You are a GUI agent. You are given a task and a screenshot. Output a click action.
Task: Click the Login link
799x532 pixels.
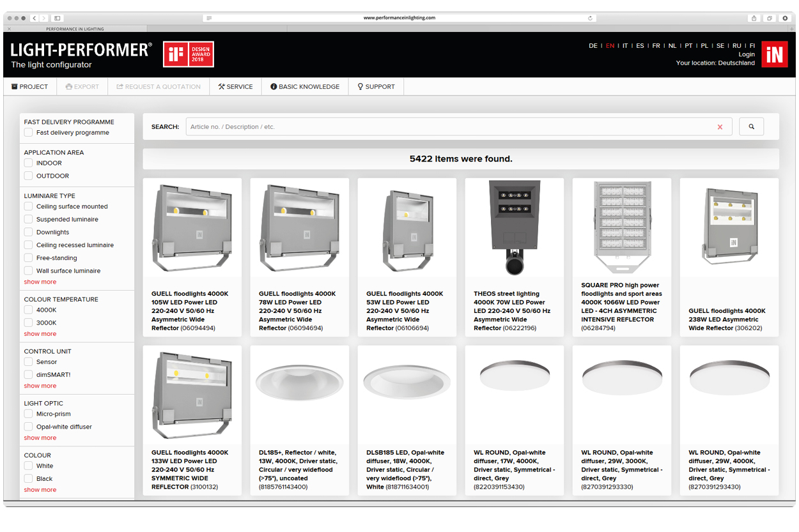click(x=747, y=54)
